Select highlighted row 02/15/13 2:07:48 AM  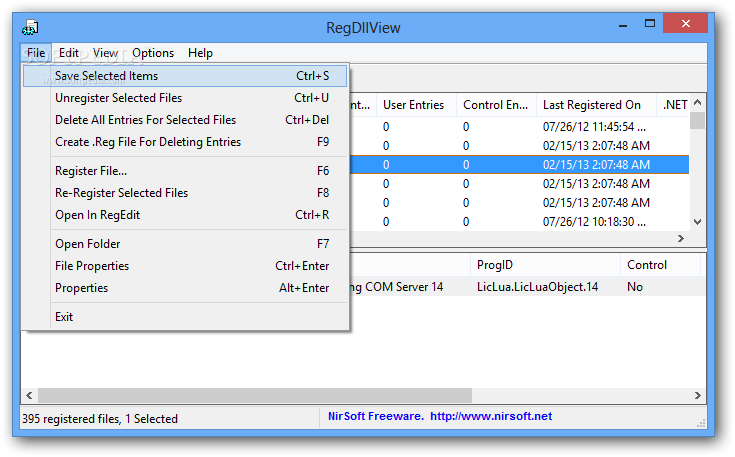point(519,165)
